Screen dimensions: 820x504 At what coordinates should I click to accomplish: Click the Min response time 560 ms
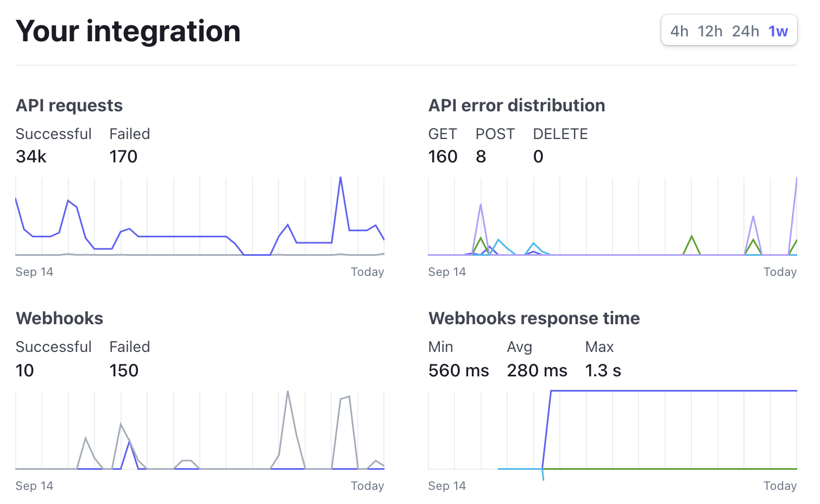tap(458, 370)
